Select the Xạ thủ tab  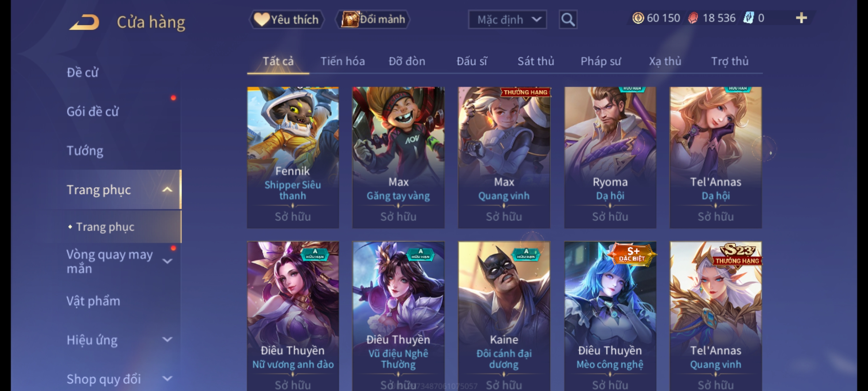pyautogui.click(x=665, y=61)
